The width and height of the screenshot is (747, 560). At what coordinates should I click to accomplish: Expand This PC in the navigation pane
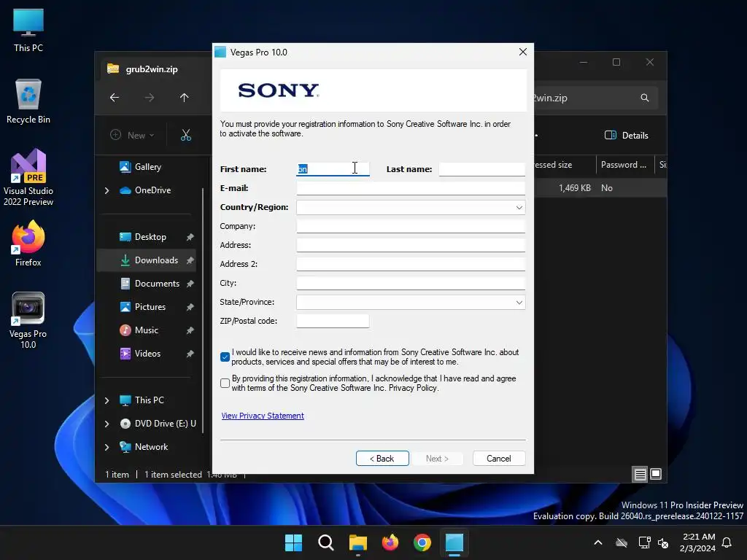coord(107,400)
